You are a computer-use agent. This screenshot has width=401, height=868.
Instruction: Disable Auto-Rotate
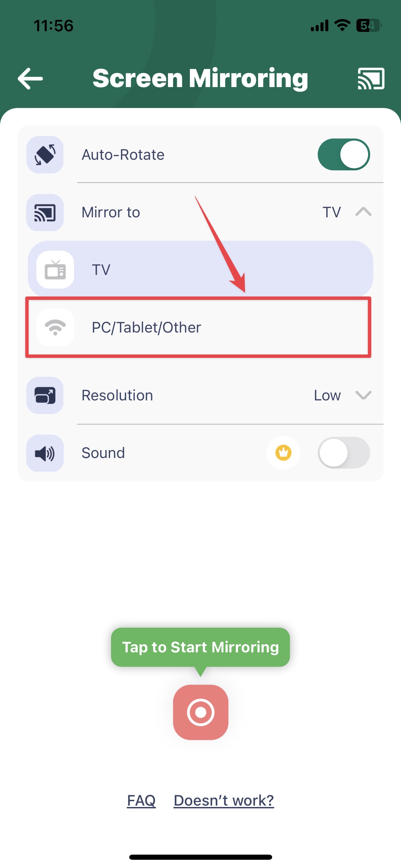tap(344, 154)
